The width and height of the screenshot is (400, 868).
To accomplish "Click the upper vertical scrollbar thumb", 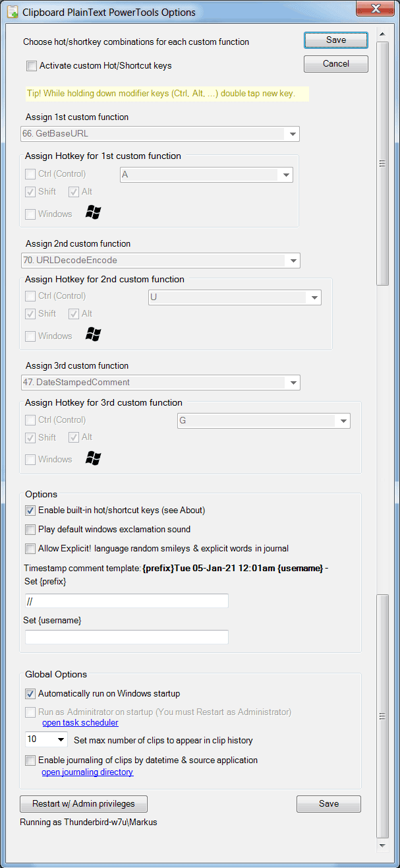I will 382,164.
